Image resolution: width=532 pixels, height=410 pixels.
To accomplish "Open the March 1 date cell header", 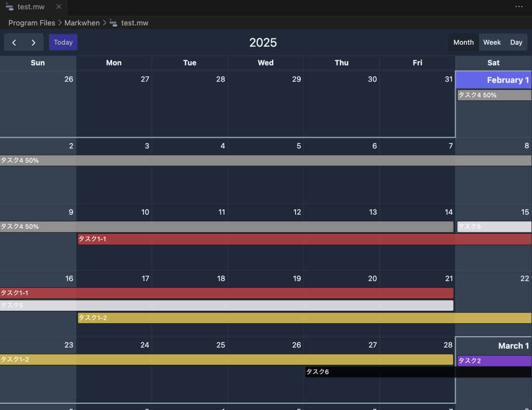I will (x=513, y=346).
